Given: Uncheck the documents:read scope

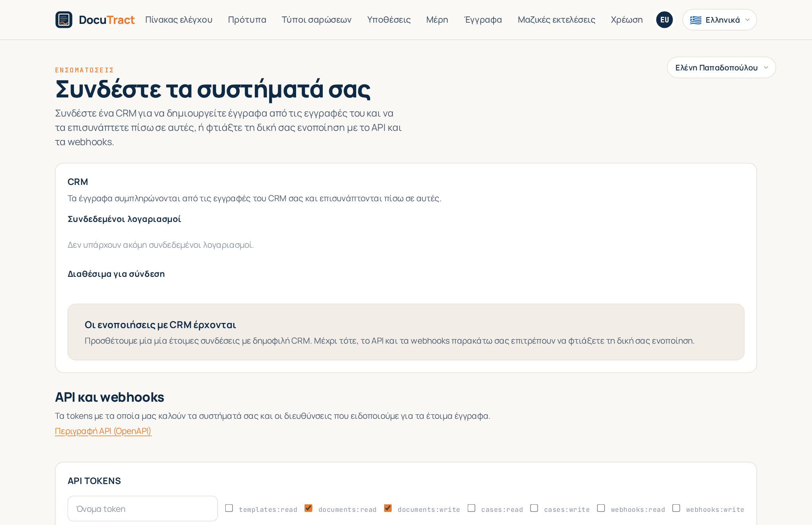Looking at the screenshot, I should click(308, 508).
